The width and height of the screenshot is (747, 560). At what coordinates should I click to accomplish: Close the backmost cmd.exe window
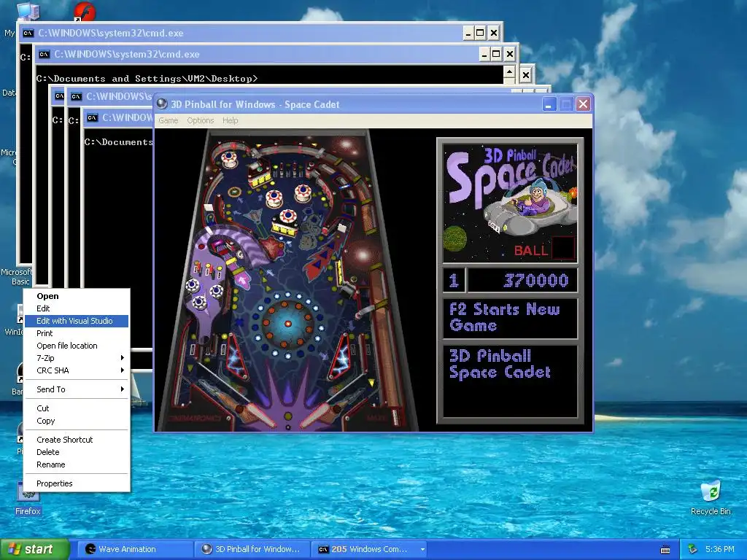tap(494, 33)
